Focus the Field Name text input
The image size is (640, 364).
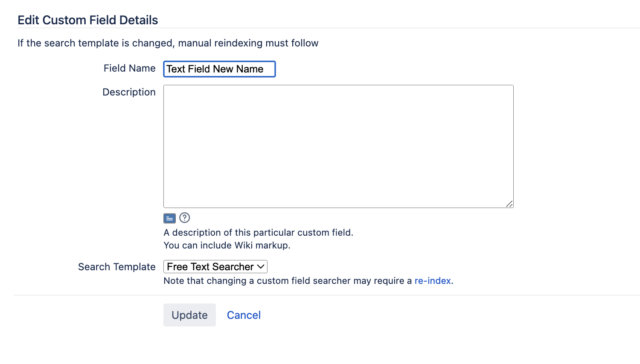[219, 69]
